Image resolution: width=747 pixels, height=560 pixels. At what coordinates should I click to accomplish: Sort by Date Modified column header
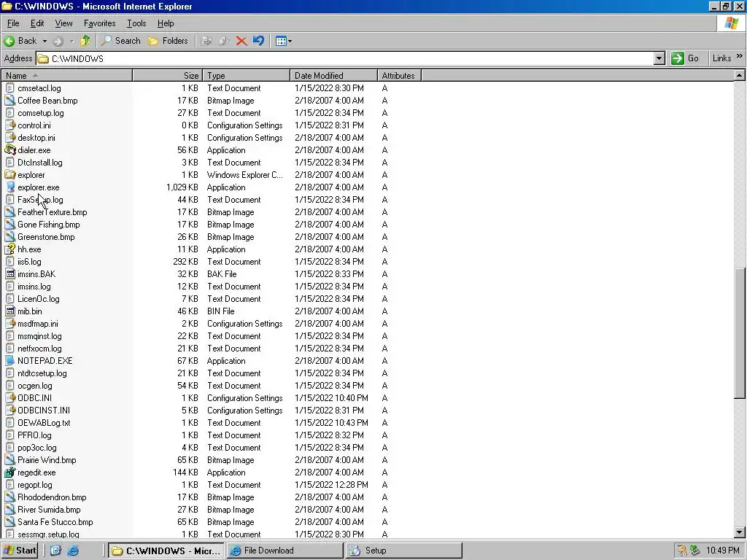pos(333,76)
